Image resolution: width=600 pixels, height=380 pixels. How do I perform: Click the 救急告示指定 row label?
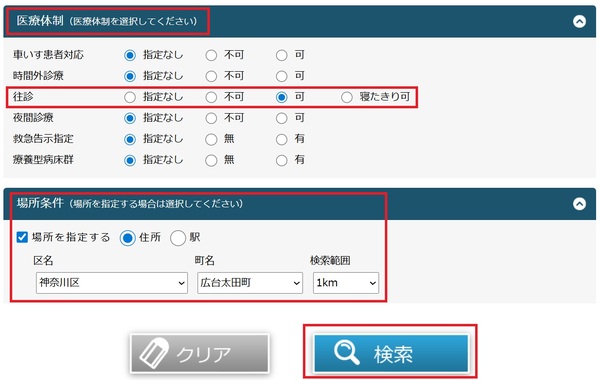tap(43, 139)
